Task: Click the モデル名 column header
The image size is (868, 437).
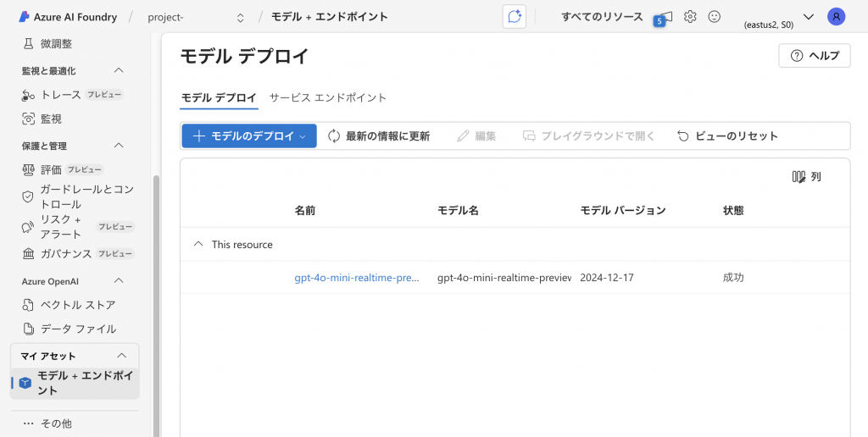Action: tap(458, 210)
